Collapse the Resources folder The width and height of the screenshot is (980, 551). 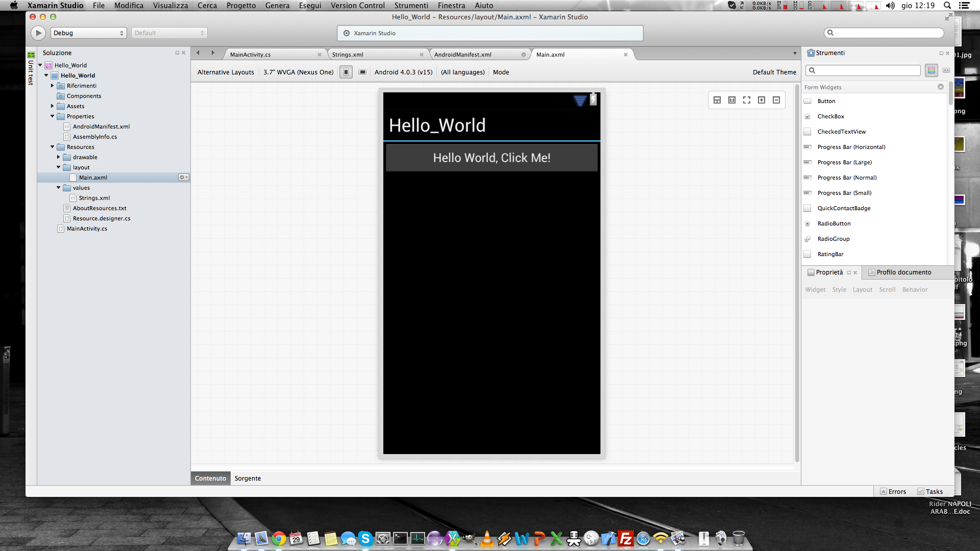point(53,147)
